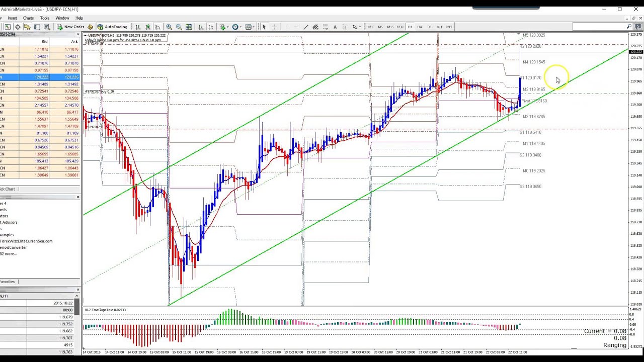This screenshot has width=644, height=362.
Task: Switch to D1 timeframe
Action: click(429, 27)
